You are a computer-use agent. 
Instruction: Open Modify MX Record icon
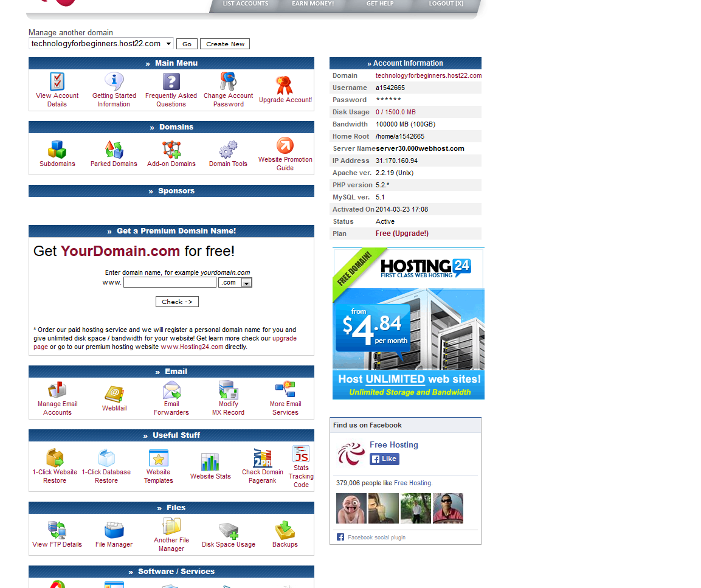[x=228, y=390]
